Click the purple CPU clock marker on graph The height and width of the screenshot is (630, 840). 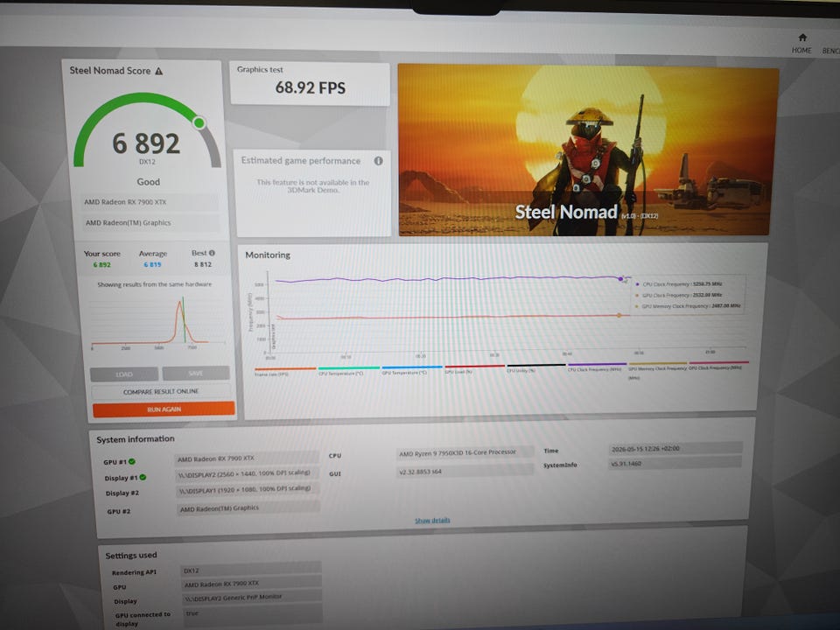click(620, 279)
